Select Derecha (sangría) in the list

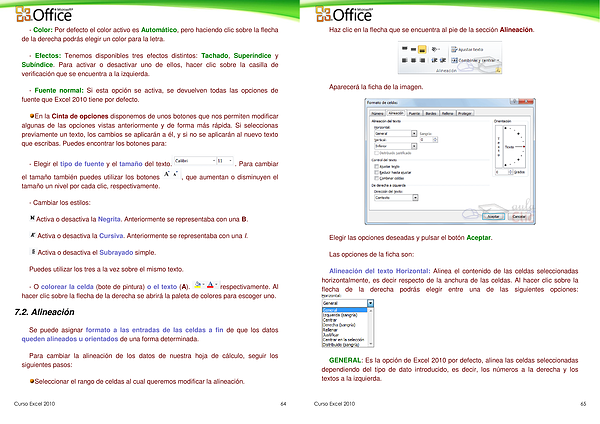coord(345,325)
